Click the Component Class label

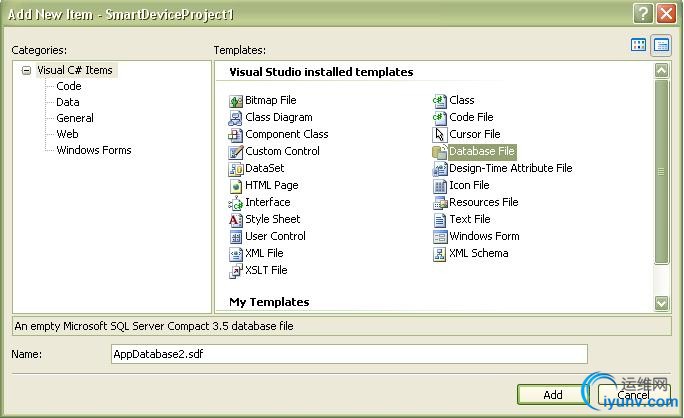pyautogui.click(x=287, y=134)
